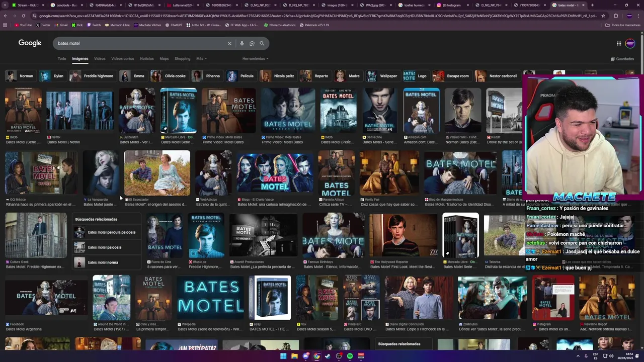Open the Wikipedia Bates Motel logo thumbnail
The width and height of the screenshot is (644, 362).
coord(210,297)
